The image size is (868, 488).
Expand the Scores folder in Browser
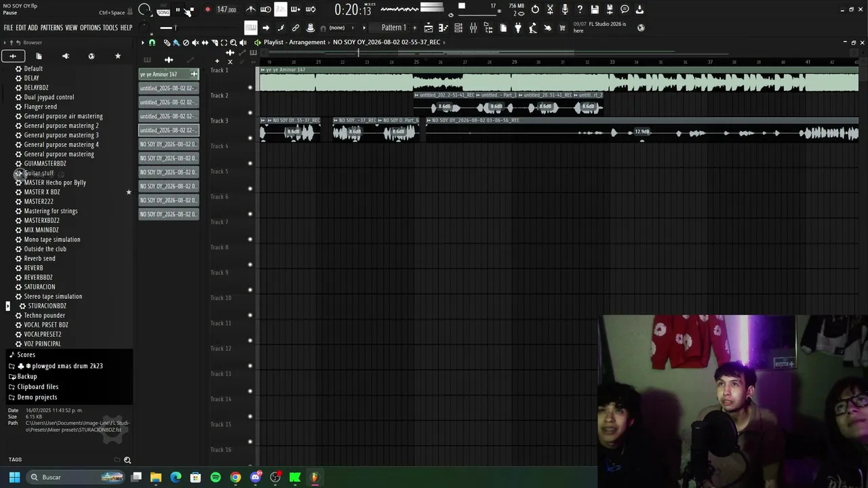[26, 354]
